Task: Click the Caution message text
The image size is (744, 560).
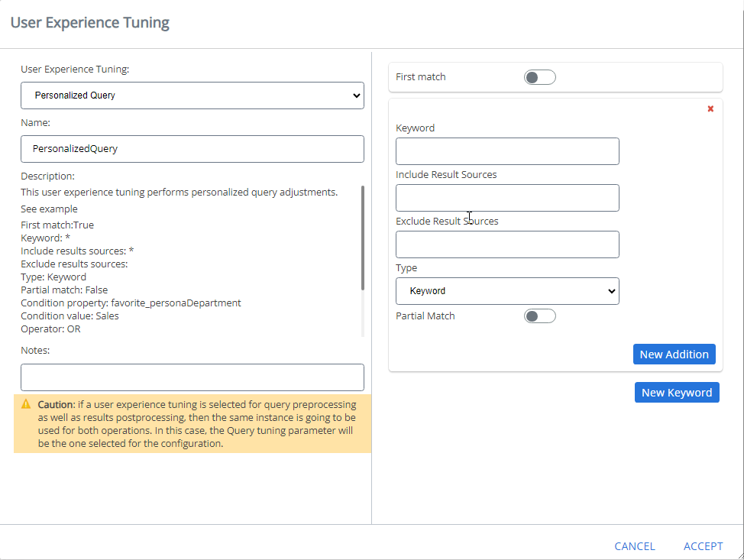Action: pos(197,424)
